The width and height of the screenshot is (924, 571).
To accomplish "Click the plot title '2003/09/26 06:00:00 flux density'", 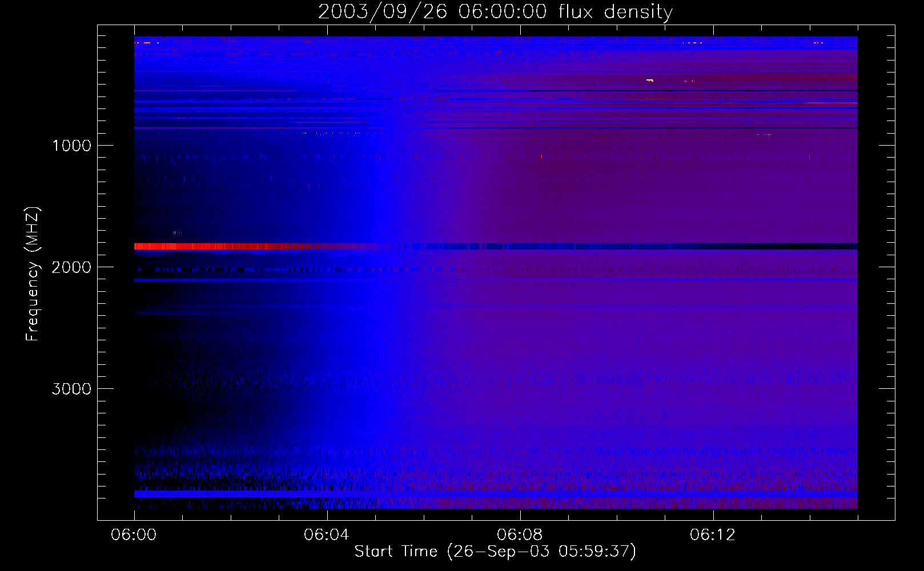I will pos(495,12).
